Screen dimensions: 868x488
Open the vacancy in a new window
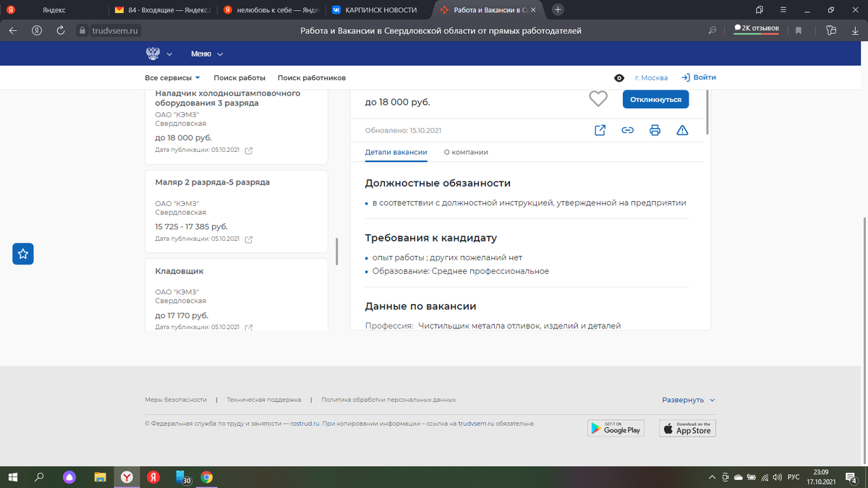tap(600, 130)
